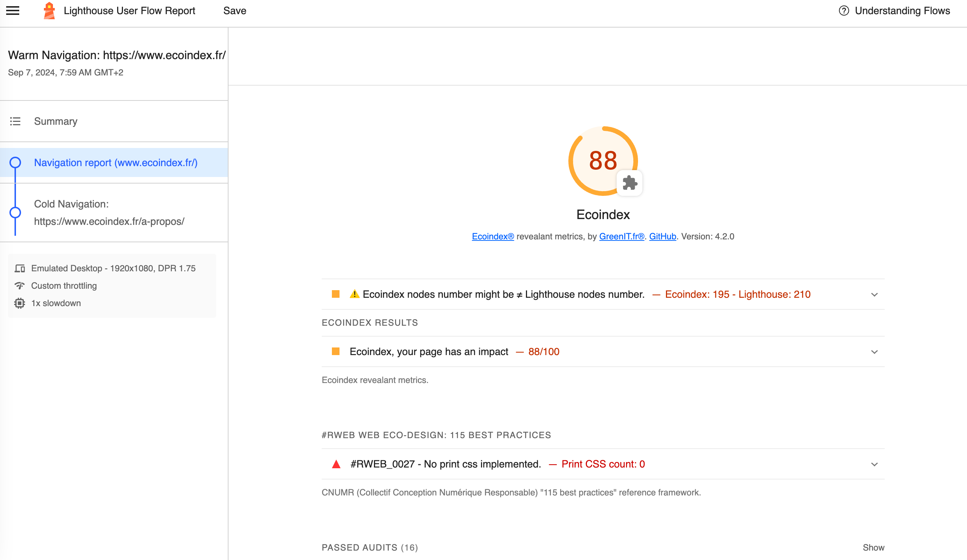
Task: Click 'PASSED AUDITS (16)' heading
Action: pyautogui.click(x=370, y=547)
